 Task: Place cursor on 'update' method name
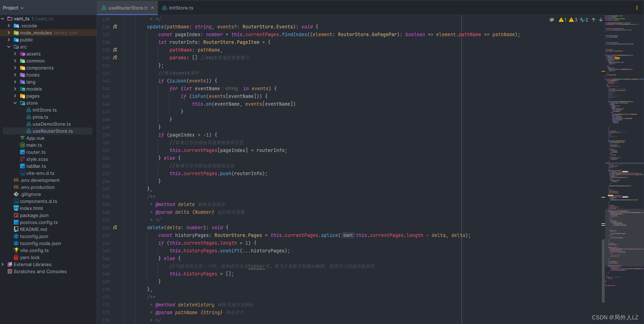pos(155,27)
